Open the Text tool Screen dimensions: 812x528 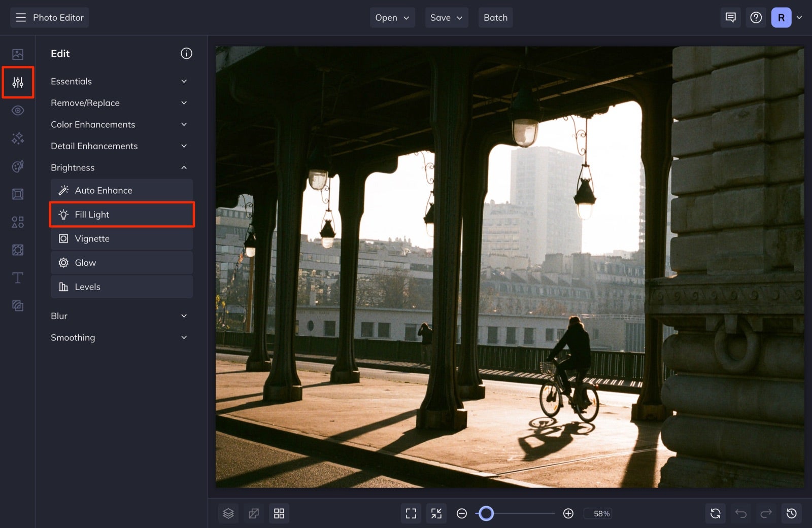tap(18, 277)
